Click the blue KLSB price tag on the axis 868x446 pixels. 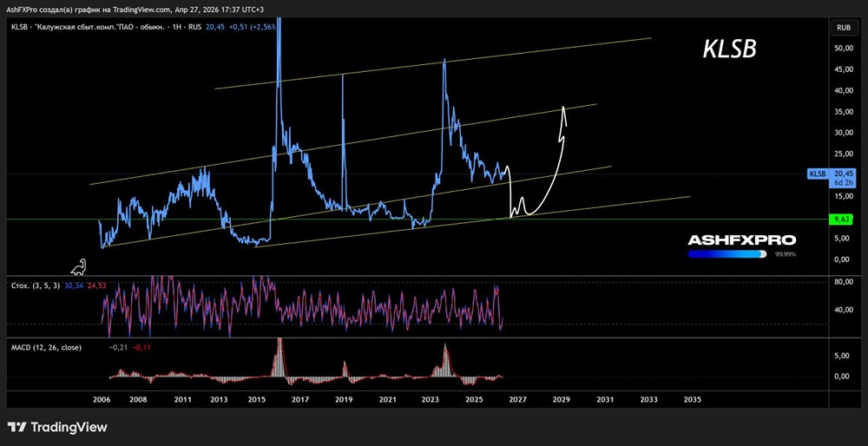pos(818,174)
